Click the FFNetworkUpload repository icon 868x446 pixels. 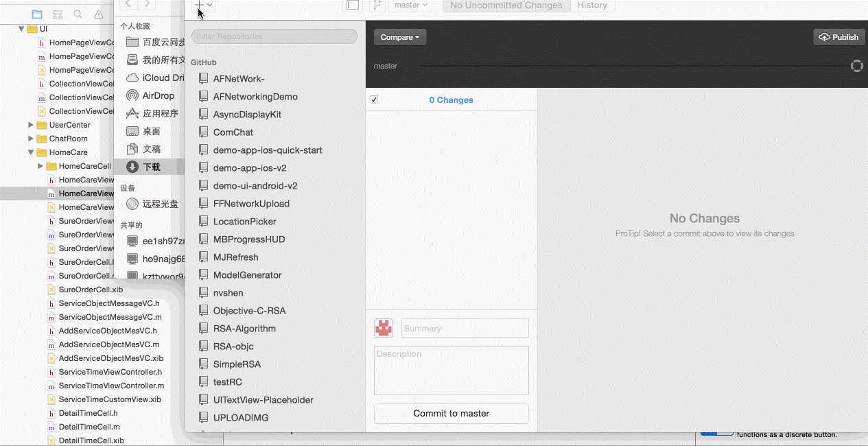(x=203, y=204)
